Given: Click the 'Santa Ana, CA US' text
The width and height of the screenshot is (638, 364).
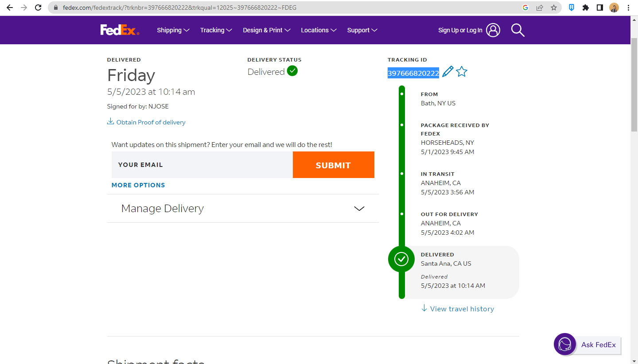Looking at the screenshot, I should (x=446, y=263).
